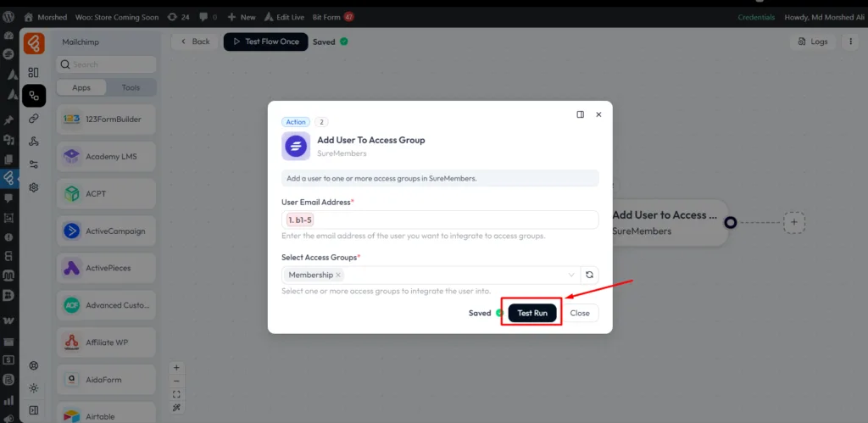Refresh the access groups list
This screenshot has width=868, height=423.
coord(590,275)
